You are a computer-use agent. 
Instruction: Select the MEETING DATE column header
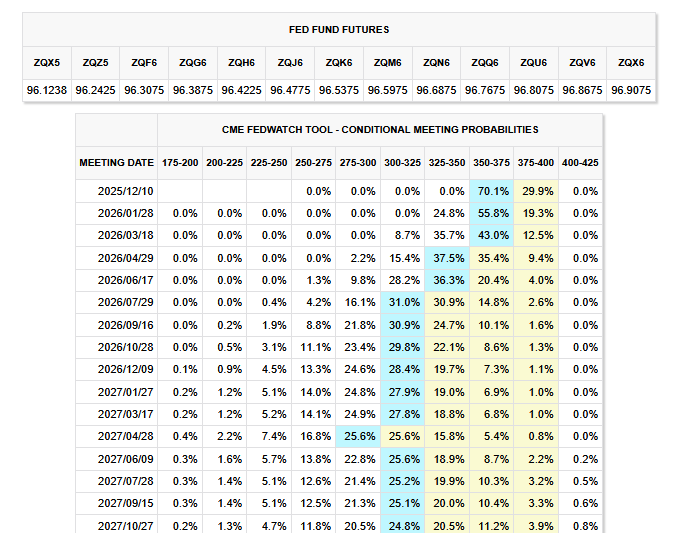click(x=117, y=162)
